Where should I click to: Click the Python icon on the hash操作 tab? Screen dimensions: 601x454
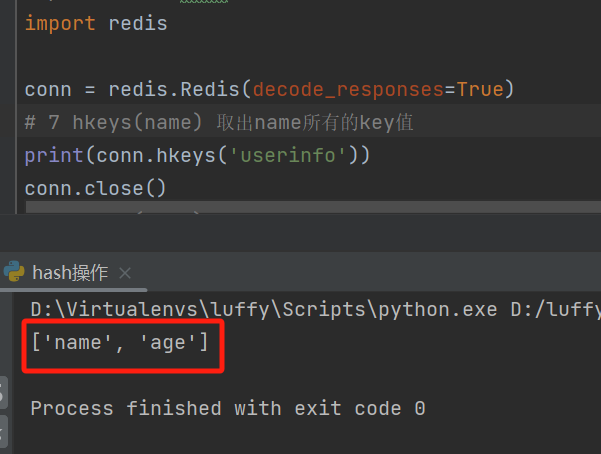click(14, 272)
